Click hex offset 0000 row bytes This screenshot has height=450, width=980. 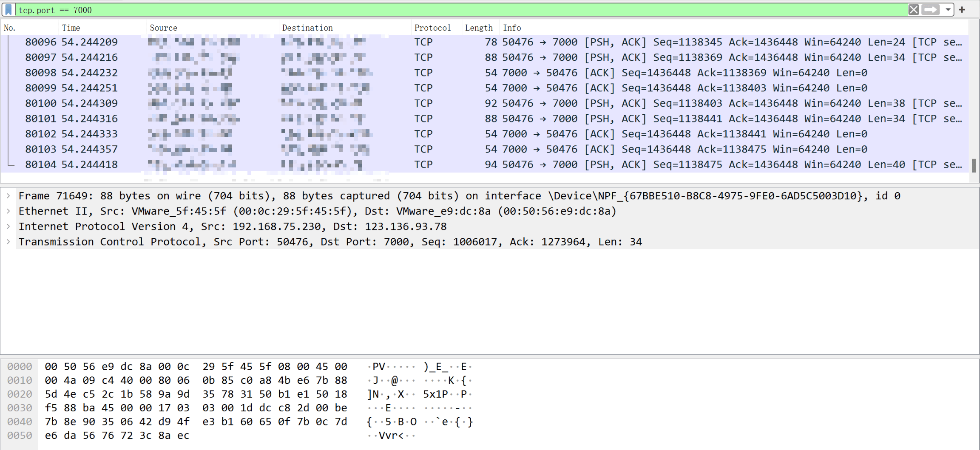[196, 366]
